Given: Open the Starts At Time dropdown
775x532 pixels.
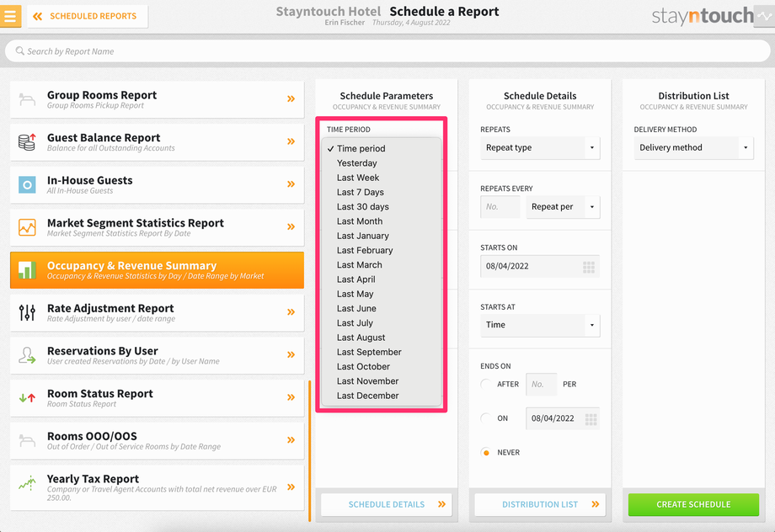Looking at the screenshot, I should point(540,325).
